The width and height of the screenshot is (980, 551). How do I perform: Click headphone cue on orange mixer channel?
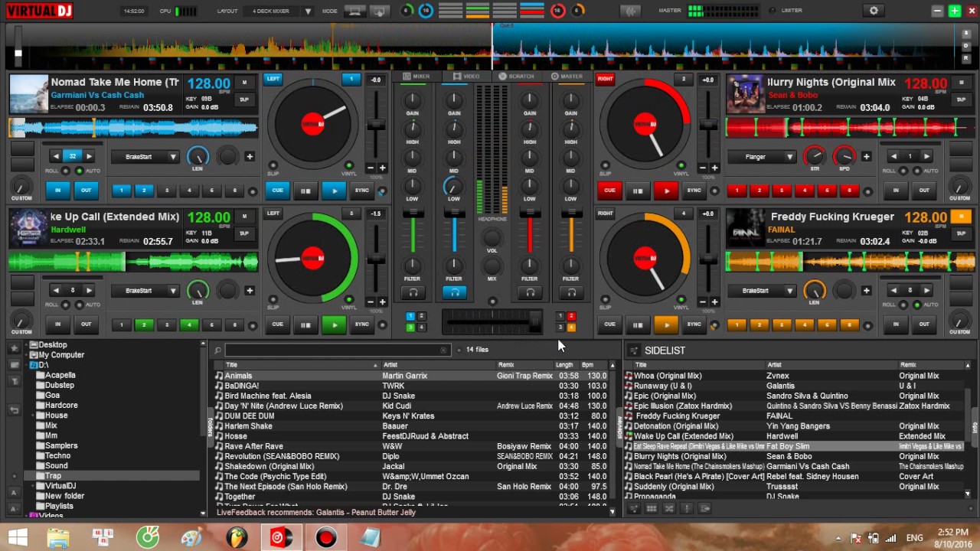(570, 292)
